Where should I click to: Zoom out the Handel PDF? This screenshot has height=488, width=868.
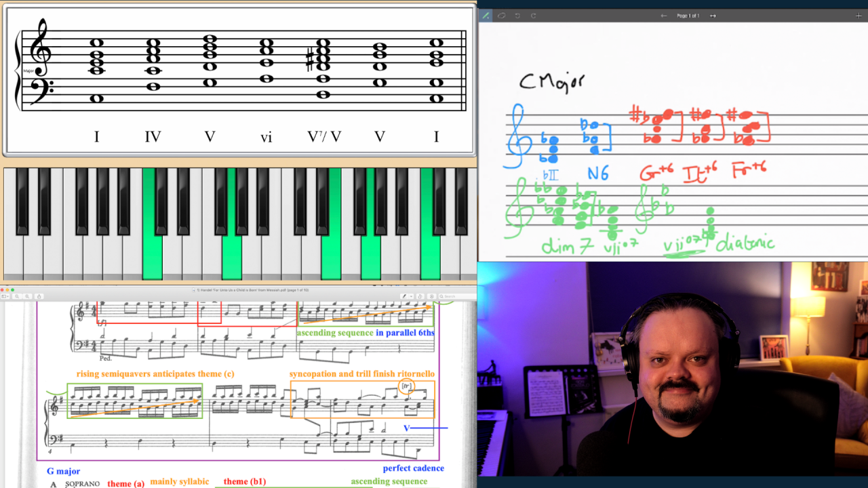[x=18, y=296]
